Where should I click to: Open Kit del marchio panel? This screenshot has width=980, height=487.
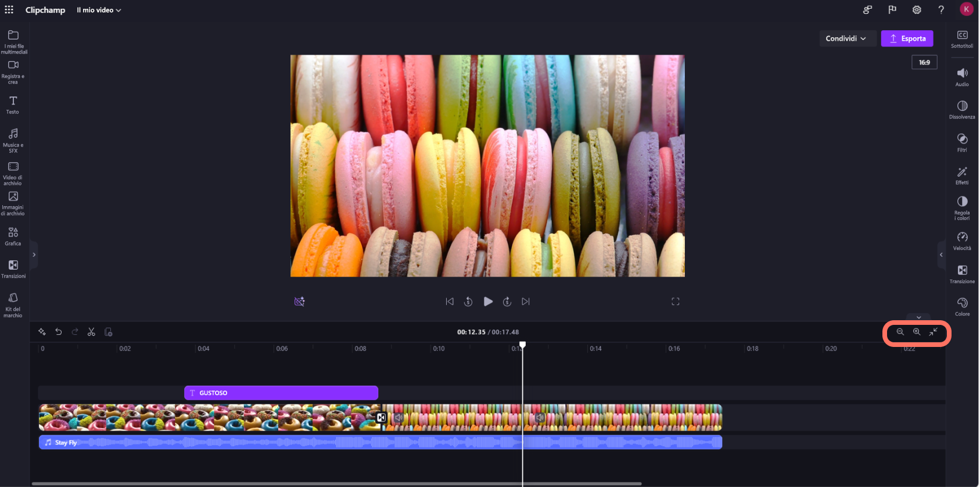pyautogui.click(x=13, y=305)
